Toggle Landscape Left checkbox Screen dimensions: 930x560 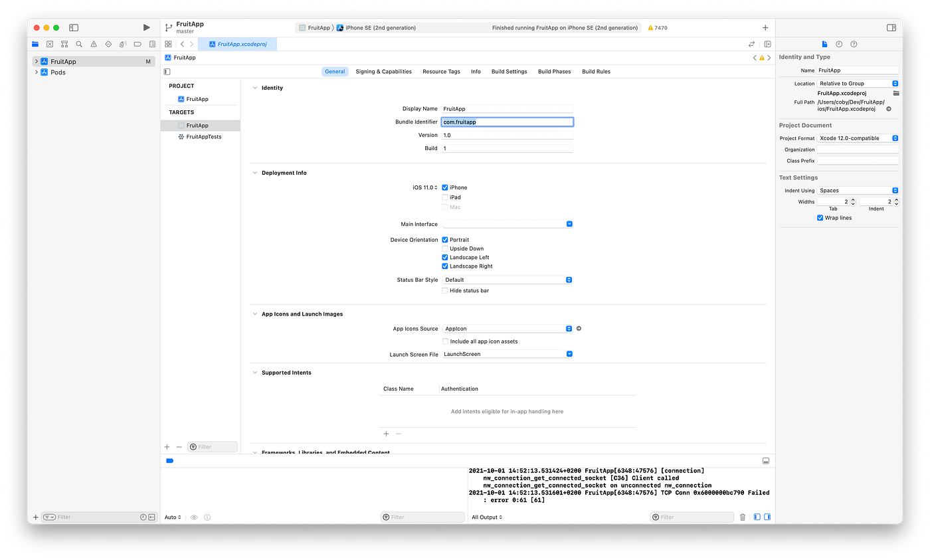point(445,257)
